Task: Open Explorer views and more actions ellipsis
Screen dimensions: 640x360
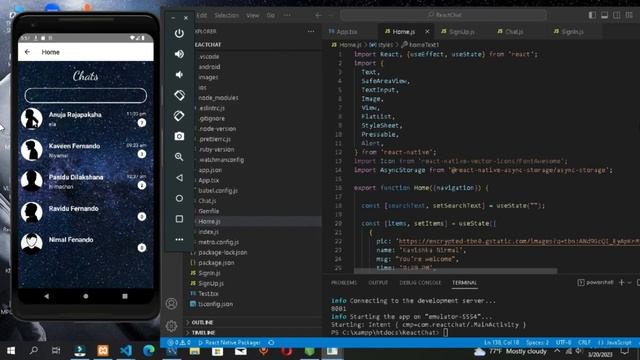Action: (311, 31)
